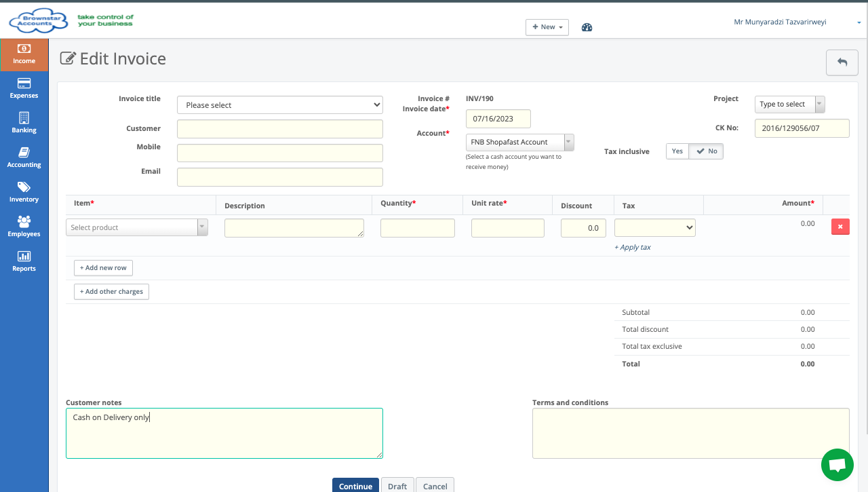Screen dimensions: 868x492
Task: Click Apply tax below the Tax column
Action: (x=632, y=247)
